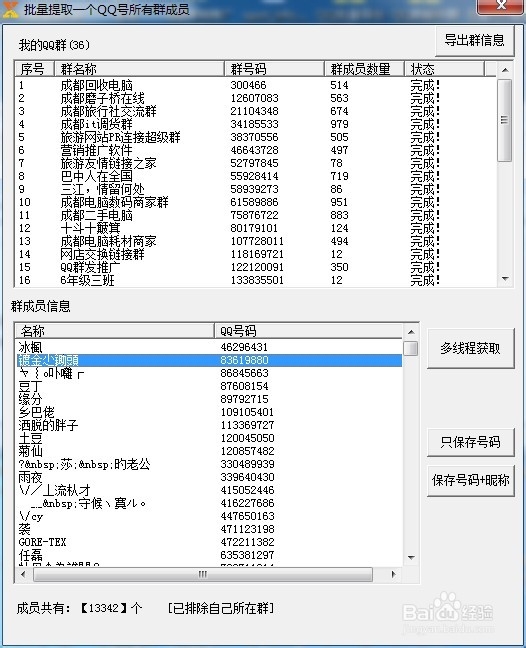Click the 多线程获取 button
This screenshot has height=648, width=526.
[470, 348]
